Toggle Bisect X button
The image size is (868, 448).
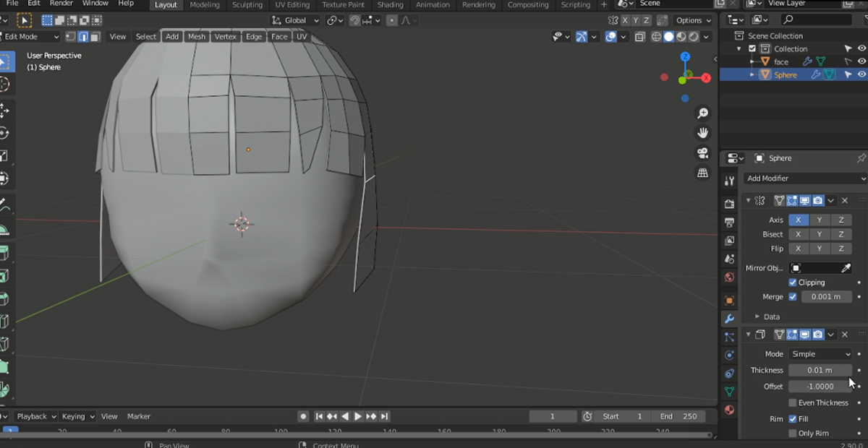[x=799, y=234]
